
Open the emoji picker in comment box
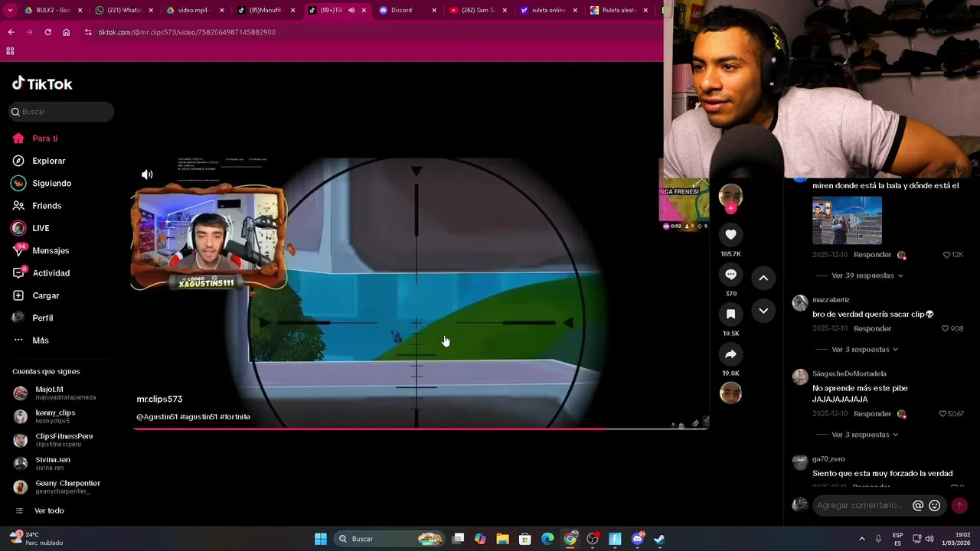point(934,505)
